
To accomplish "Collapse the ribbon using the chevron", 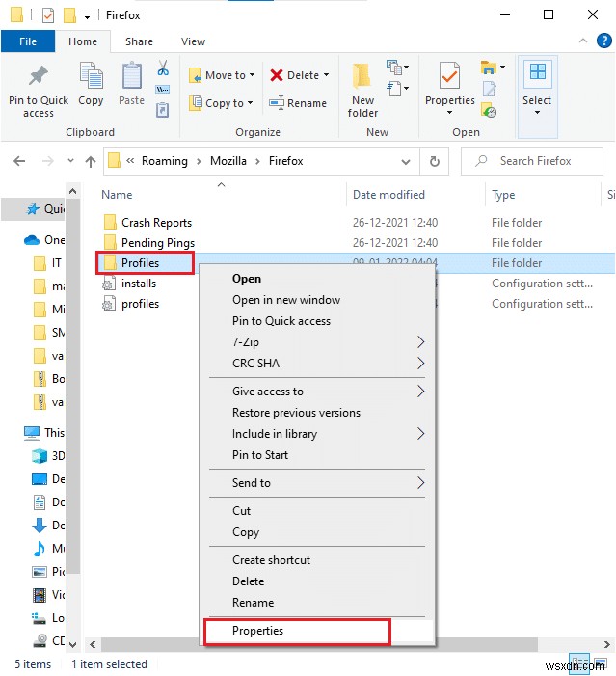I will coord(583,41).
